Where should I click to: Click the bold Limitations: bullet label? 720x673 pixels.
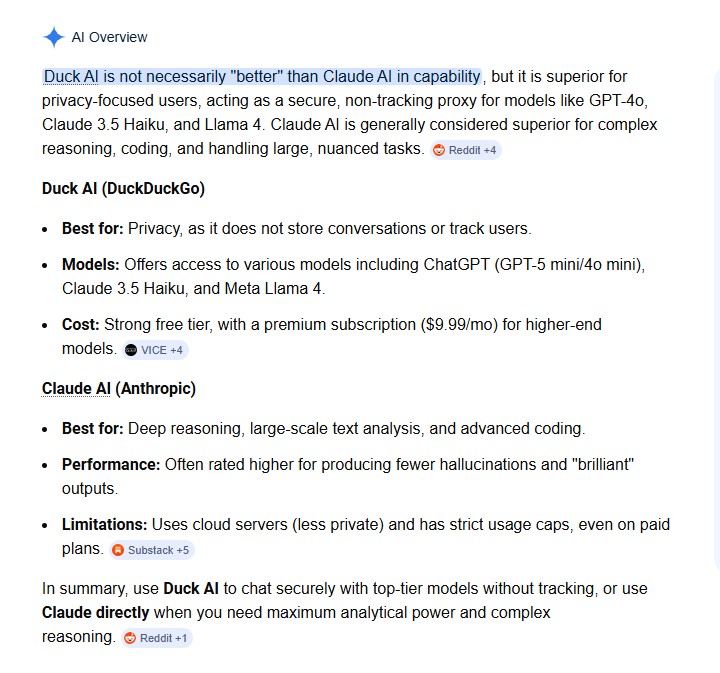coord(105,524)
